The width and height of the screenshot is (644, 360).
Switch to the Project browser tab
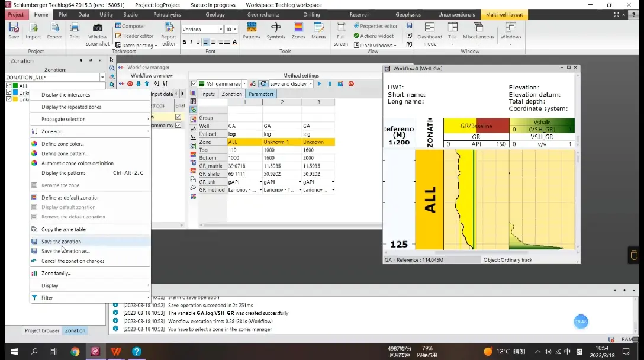(x=42, y=330)
